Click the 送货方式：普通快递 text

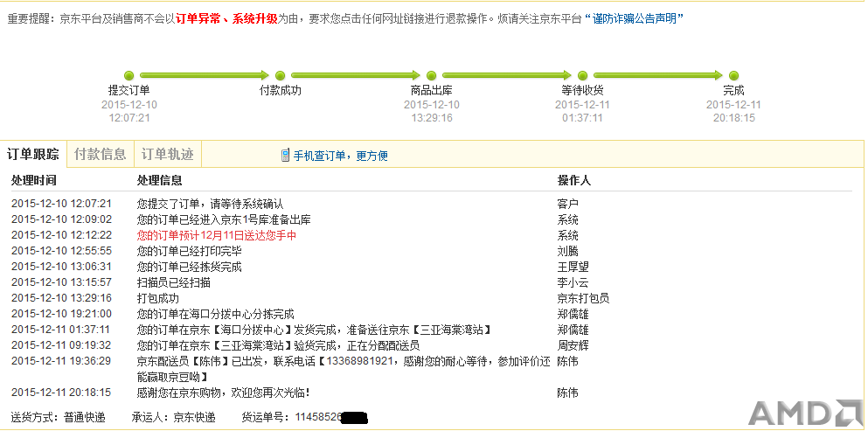pos(58,417)
